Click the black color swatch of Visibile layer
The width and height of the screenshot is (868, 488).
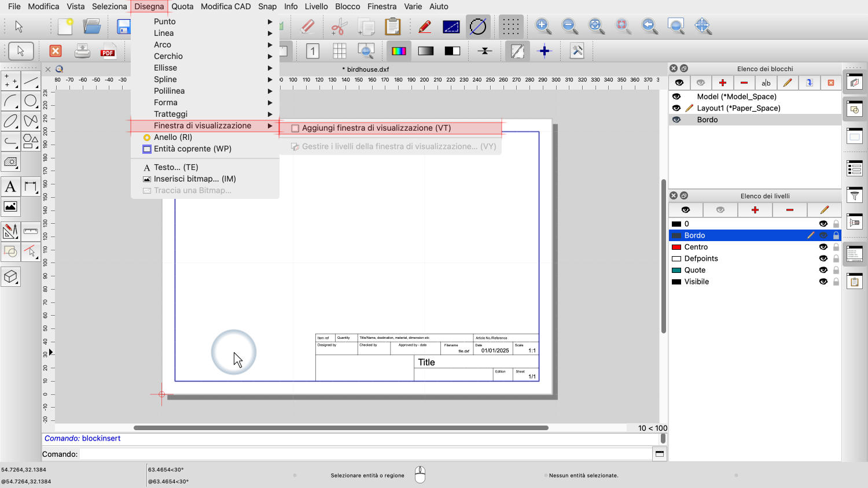click(676, 282)
